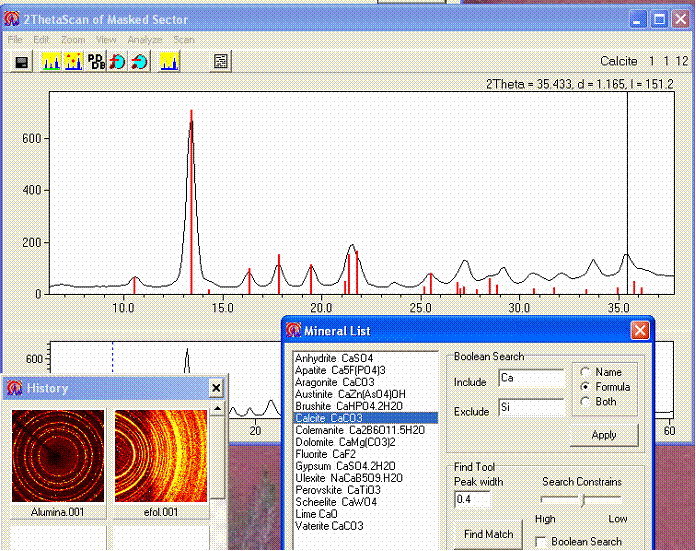Click the Search Constrains slider handle
Image resolution: width=696 pixels, height=551 pixels.
click(x=582, y=500)
